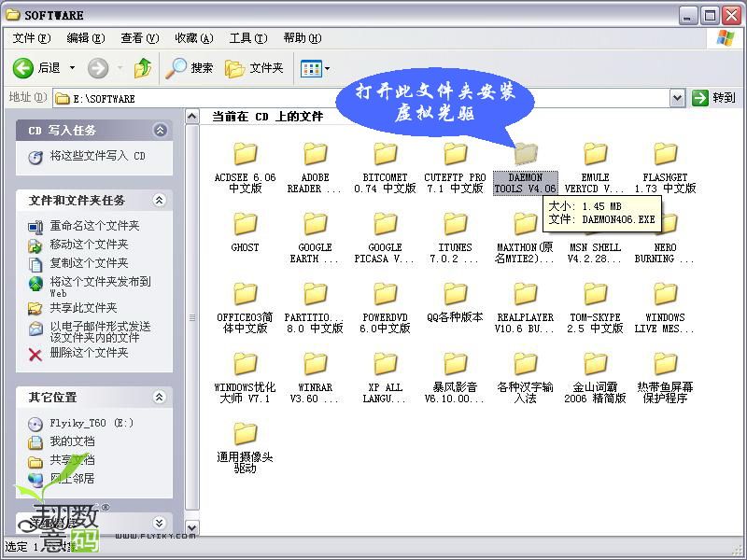Open the 收藏(A) menu
The width and height of the screenshot is (747, 560).
tap(194, 38)
